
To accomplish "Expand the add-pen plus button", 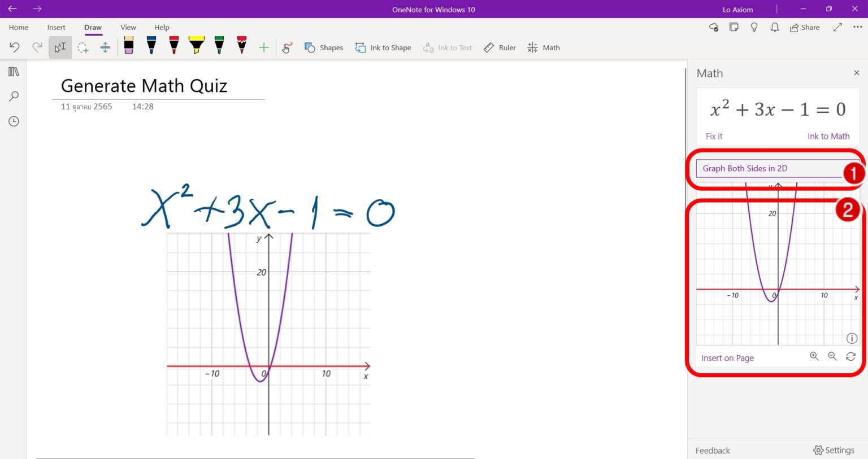I will tap(263, 47).
